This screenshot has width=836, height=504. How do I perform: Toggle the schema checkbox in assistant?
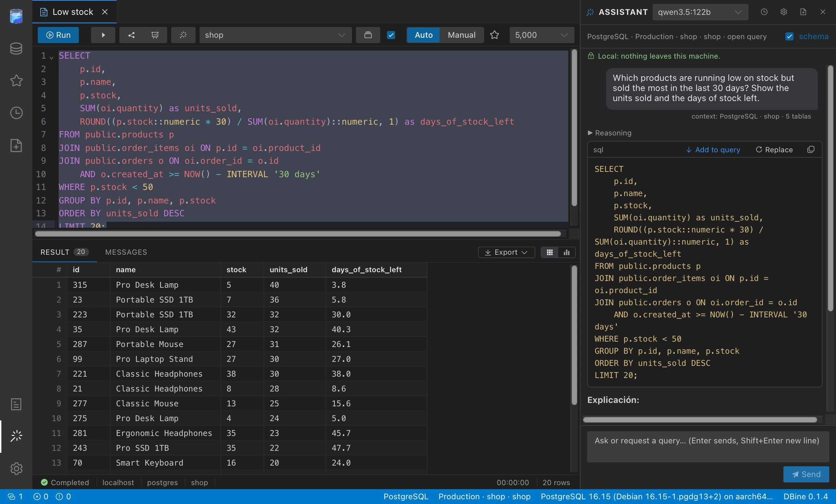[789, 36]
